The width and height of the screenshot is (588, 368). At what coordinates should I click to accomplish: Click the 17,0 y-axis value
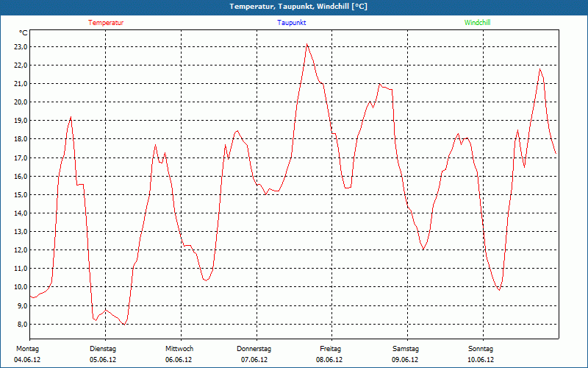coord(21,158)
